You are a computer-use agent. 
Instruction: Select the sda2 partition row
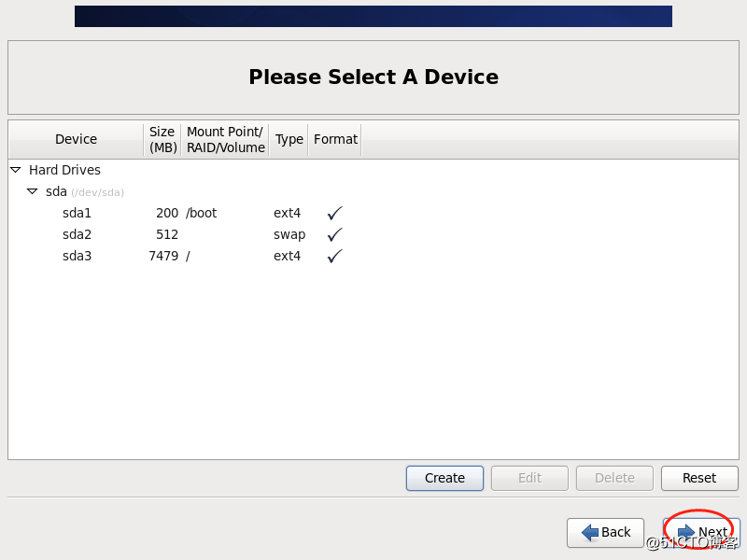click(373, 234)
